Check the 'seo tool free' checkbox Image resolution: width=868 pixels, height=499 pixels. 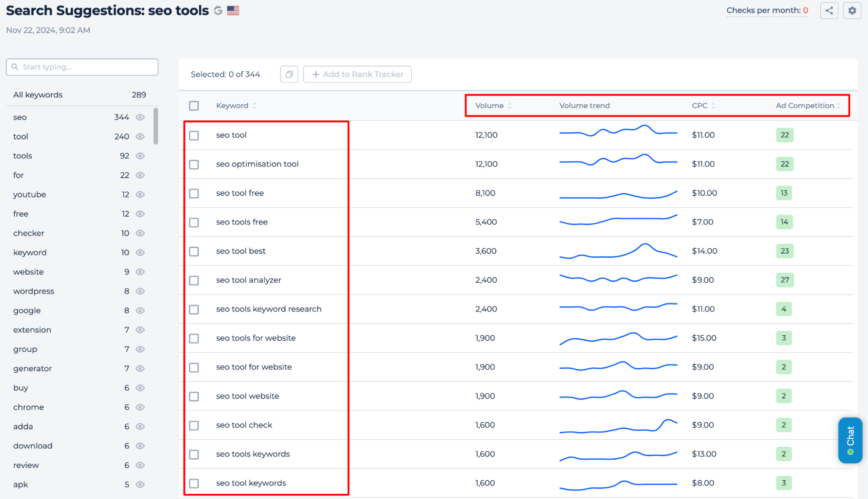(194, 193)
